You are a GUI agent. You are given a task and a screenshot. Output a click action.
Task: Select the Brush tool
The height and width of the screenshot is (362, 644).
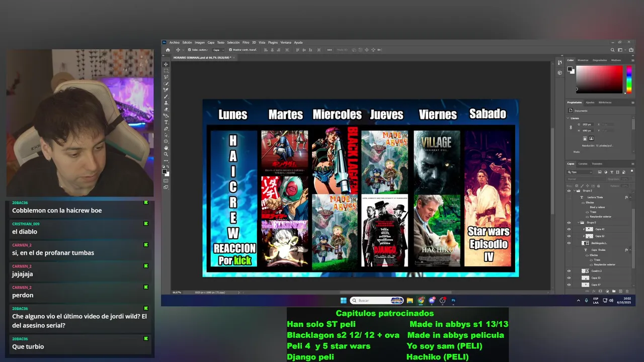pos(166,96)
